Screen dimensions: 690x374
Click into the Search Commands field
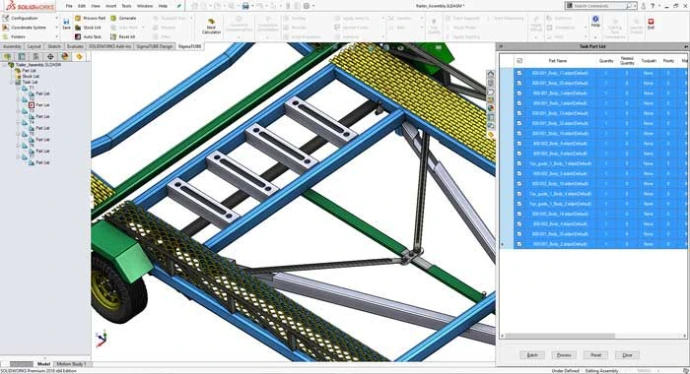point(602,6)
